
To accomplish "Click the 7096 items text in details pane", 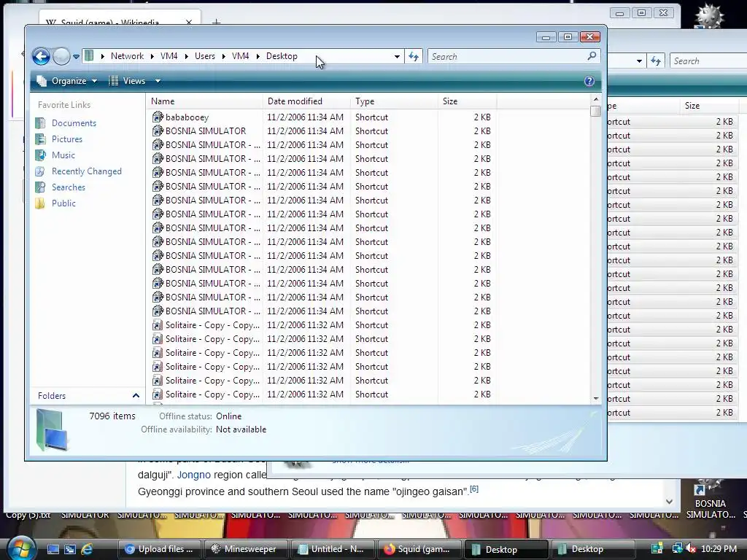I will 112,416.
